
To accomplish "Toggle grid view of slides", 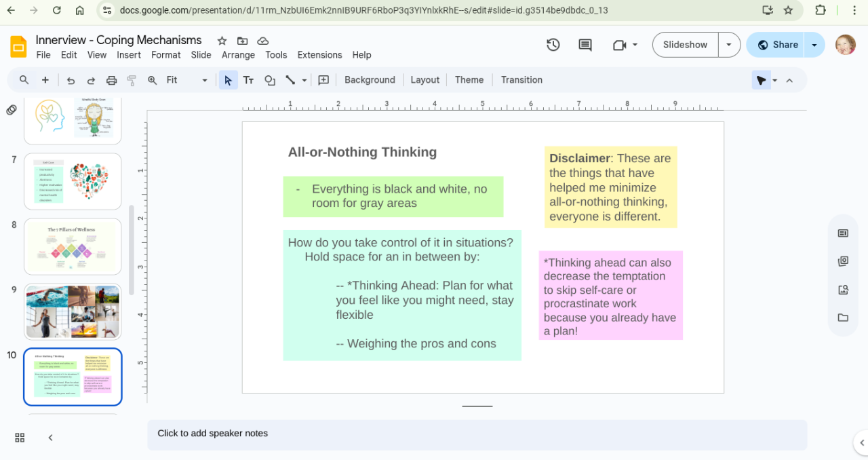I will click(20, 438).
